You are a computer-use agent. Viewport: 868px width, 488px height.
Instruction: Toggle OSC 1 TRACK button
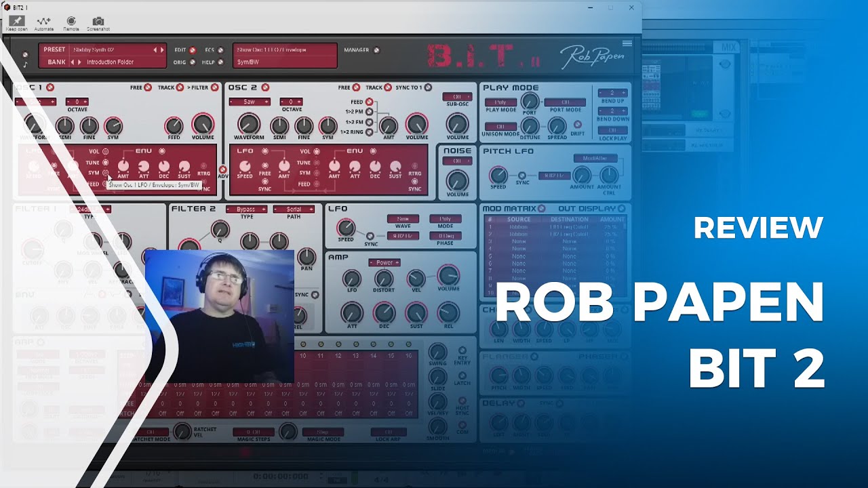[180, 87]
